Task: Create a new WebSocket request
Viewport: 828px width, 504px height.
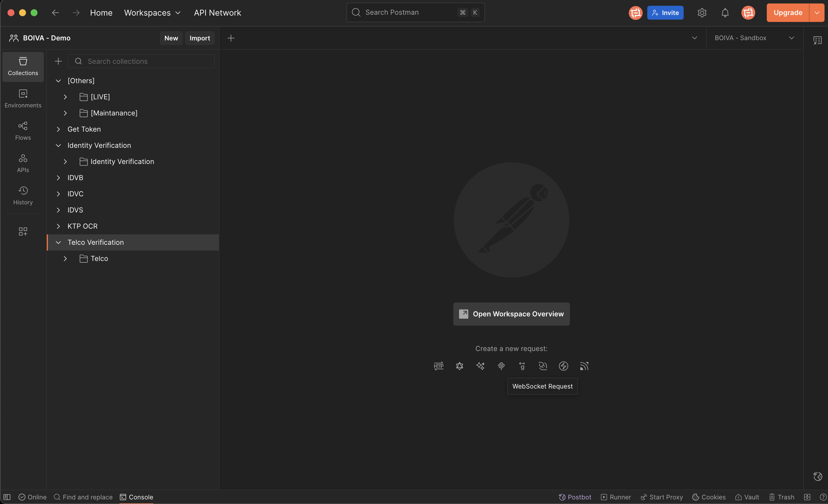Action: click(x=543, y=366)
